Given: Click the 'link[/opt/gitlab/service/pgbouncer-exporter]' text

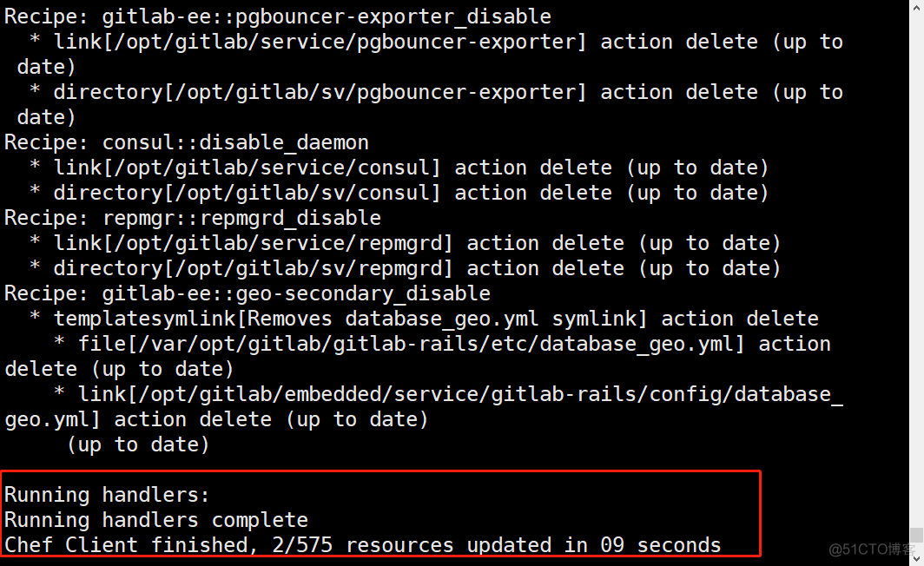Looking at the screenshot, I should pos(320,42).
